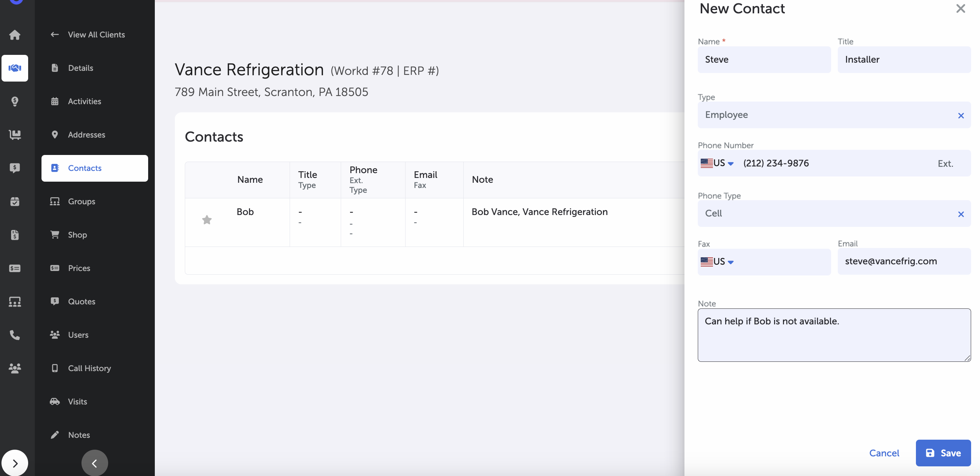Image resolution: width=980 pixels, height=476 pixels.
Task: Cancel the new contact form
Action: coord(884,453)
